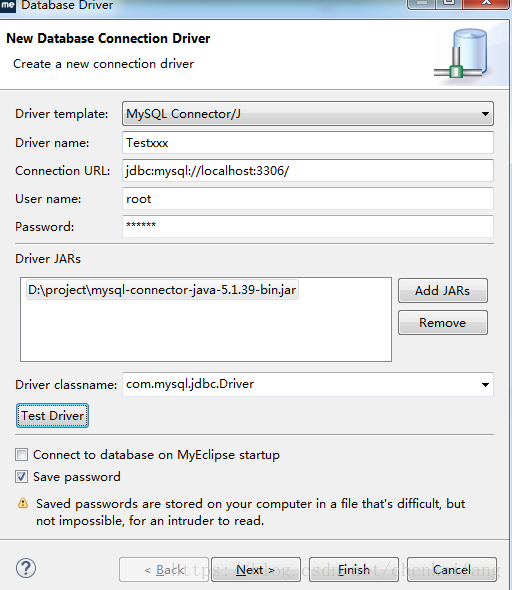Click the saved passwords warning icon

tap(23, 503)
